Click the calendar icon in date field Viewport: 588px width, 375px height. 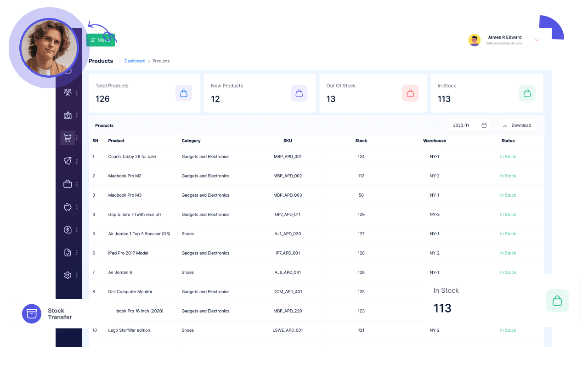coord(484,125)
